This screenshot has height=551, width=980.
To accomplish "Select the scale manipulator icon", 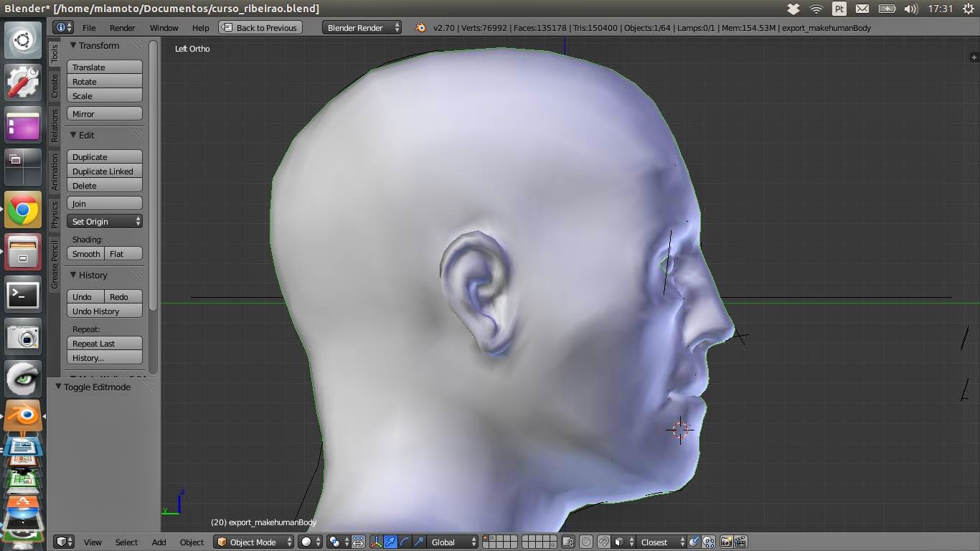I will (419, 542).
